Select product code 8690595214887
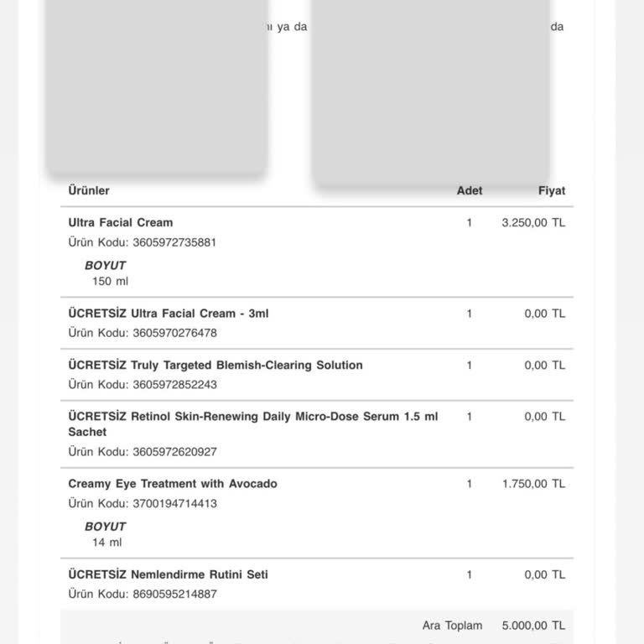644x644 pixels. coord(174,595)
